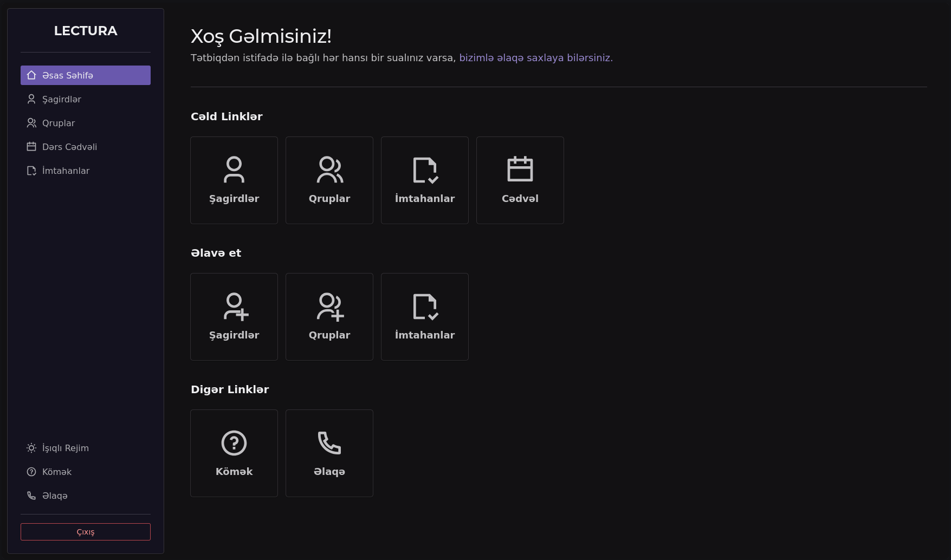Navigate to Qruplar in sidebar
This screenshot has width=951, height=560.
pyautogui.click(x=59, y=123)
